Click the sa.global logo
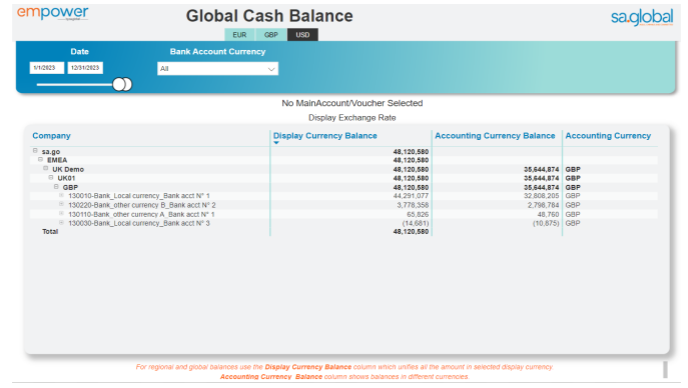Viewport: 688px width, 388px height. pyautogui.click(x=642, y=17)
